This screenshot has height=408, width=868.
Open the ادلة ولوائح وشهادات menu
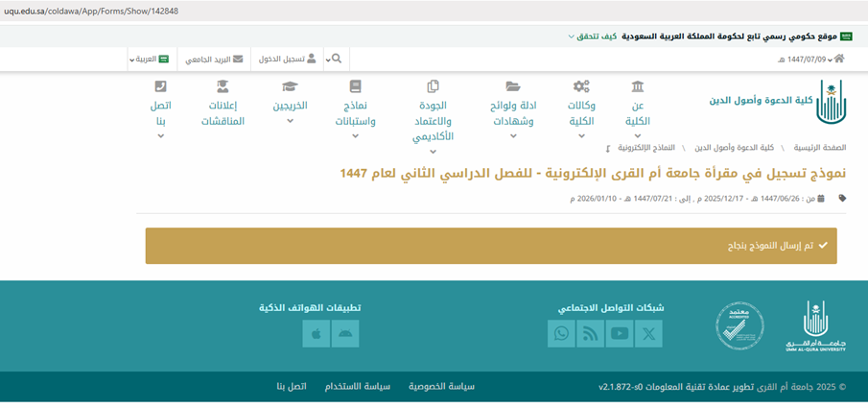(513, 113)
